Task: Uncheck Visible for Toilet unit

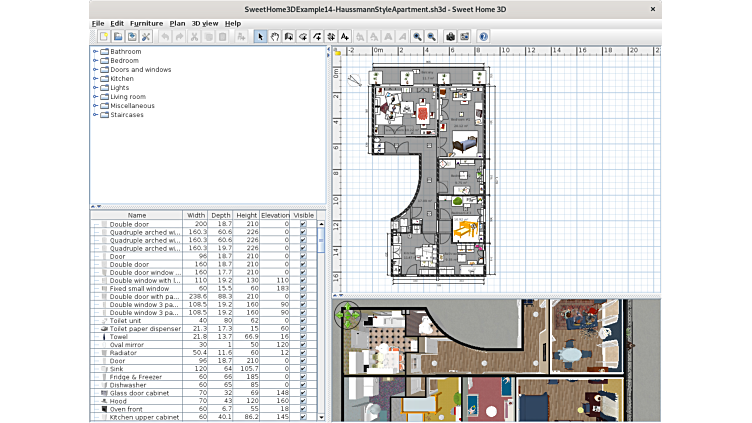Action: point(303,320)
